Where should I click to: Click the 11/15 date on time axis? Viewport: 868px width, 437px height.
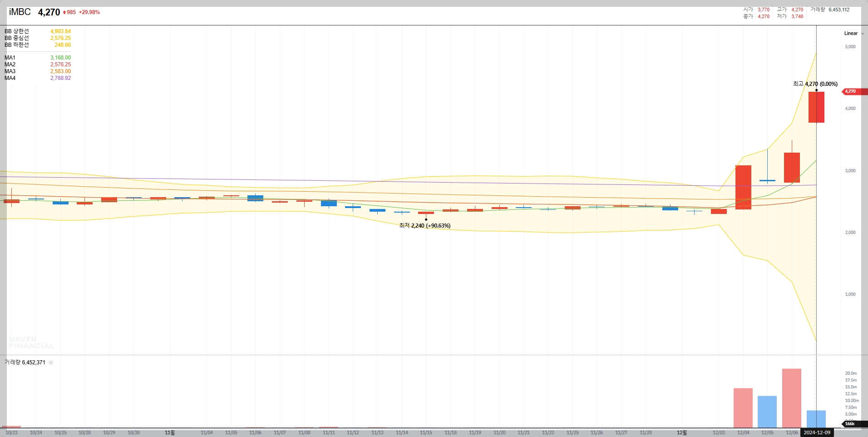pos(426,433)
